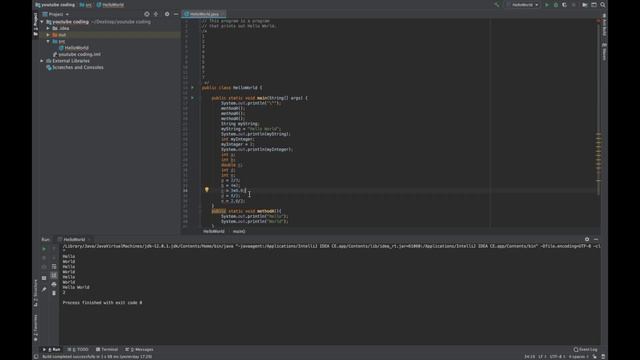
Task: Open the Run tool window tab
Action: tap(52, 349)
